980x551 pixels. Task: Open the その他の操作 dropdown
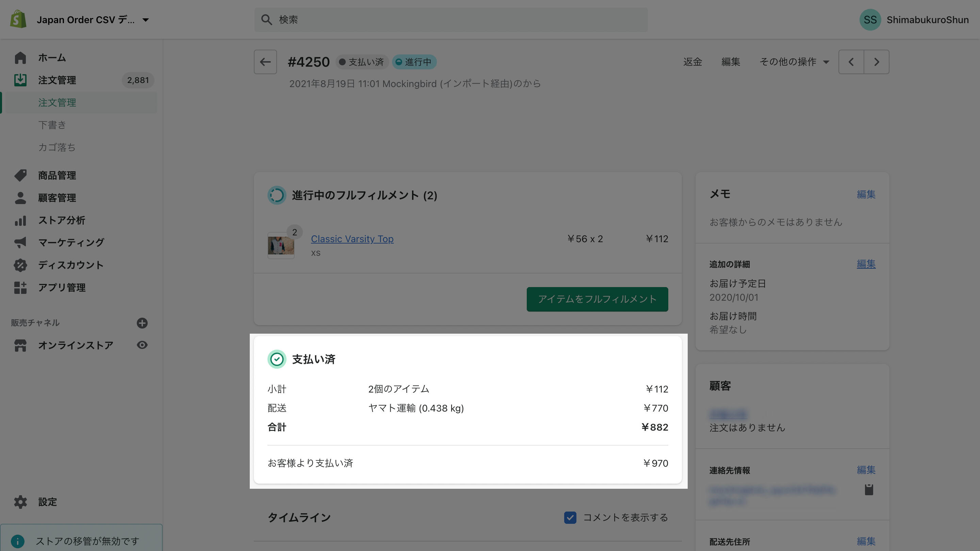click(x=794, y=62)
